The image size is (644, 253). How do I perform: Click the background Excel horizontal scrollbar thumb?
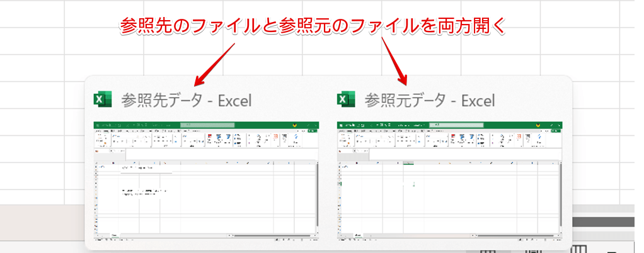604,222
